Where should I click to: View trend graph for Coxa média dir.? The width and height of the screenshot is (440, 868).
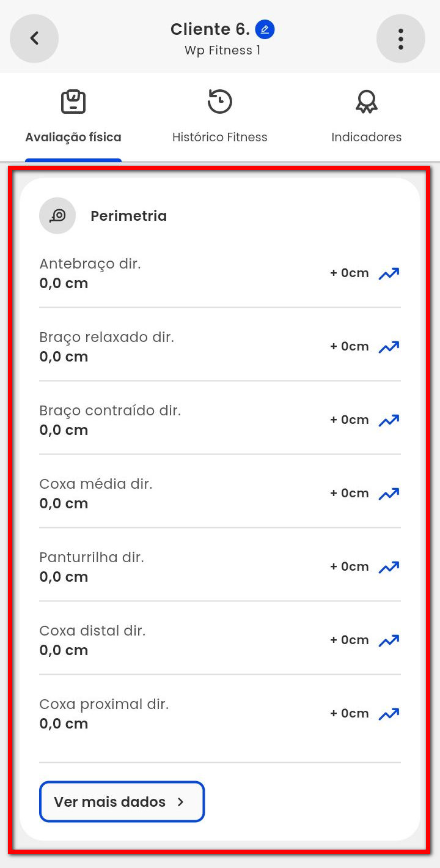point(389,494)
